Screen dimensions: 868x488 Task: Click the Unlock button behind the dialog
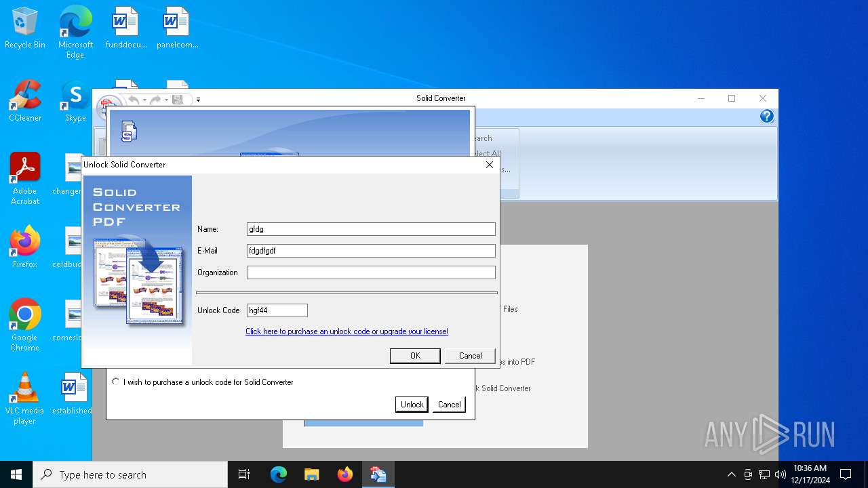pyautogui.click(x=412, y=405)
